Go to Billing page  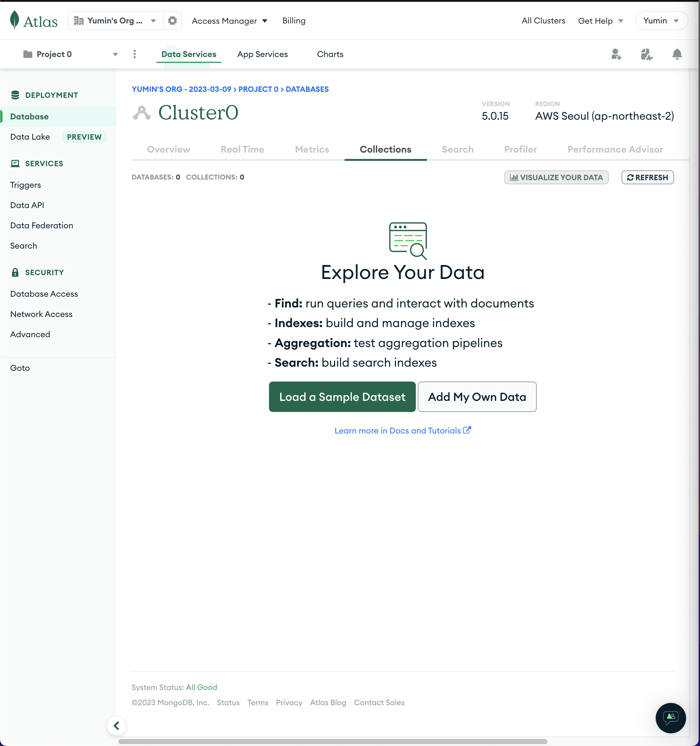pyautogui.click(x=294, y=21)
